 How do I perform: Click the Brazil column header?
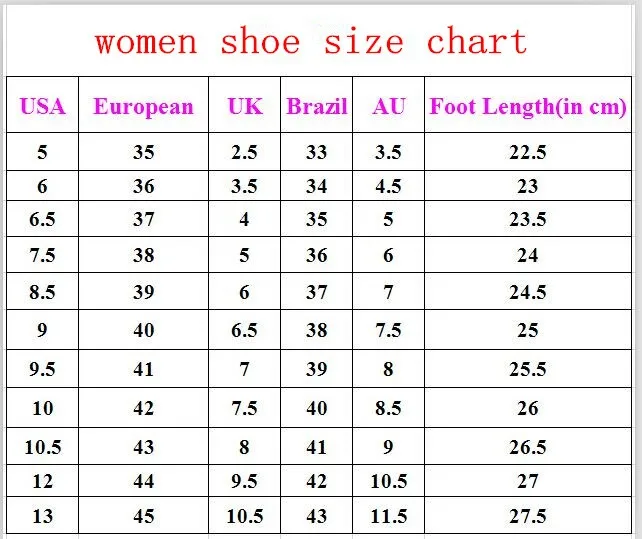[316, 105]
